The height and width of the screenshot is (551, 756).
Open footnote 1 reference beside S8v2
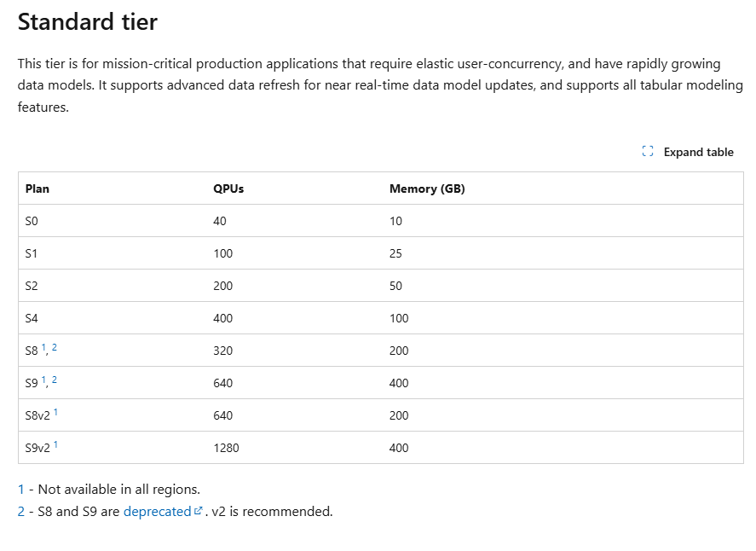coord(55,413)
